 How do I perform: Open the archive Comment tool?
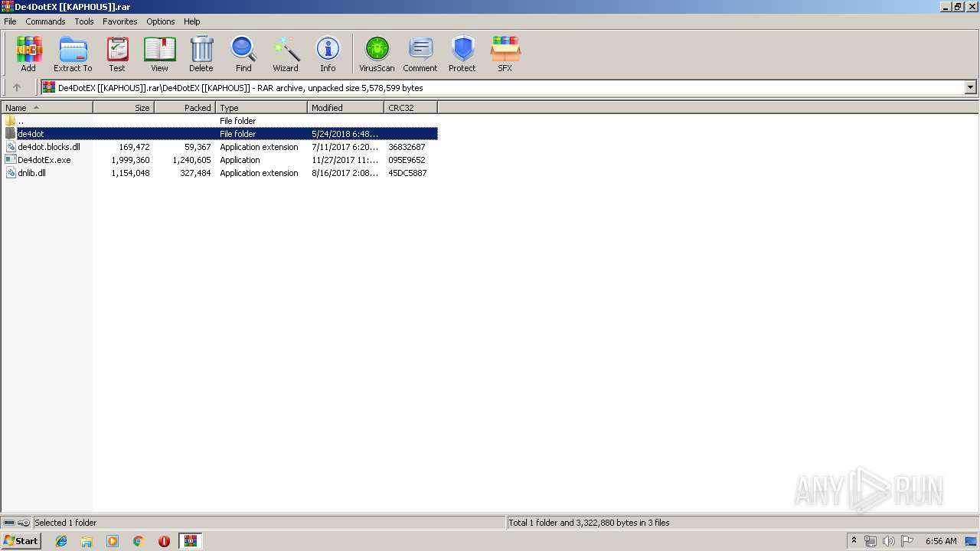pyautogui.click(x=420, y=54)
